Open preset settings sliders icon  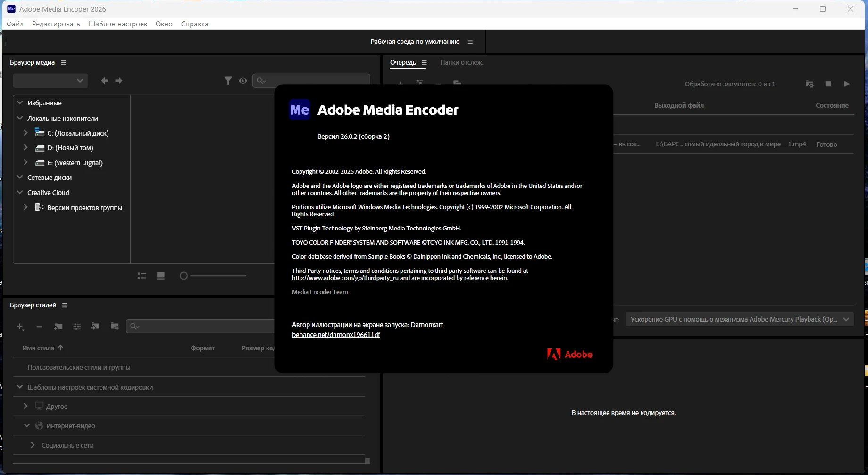(x=77, y=327)
